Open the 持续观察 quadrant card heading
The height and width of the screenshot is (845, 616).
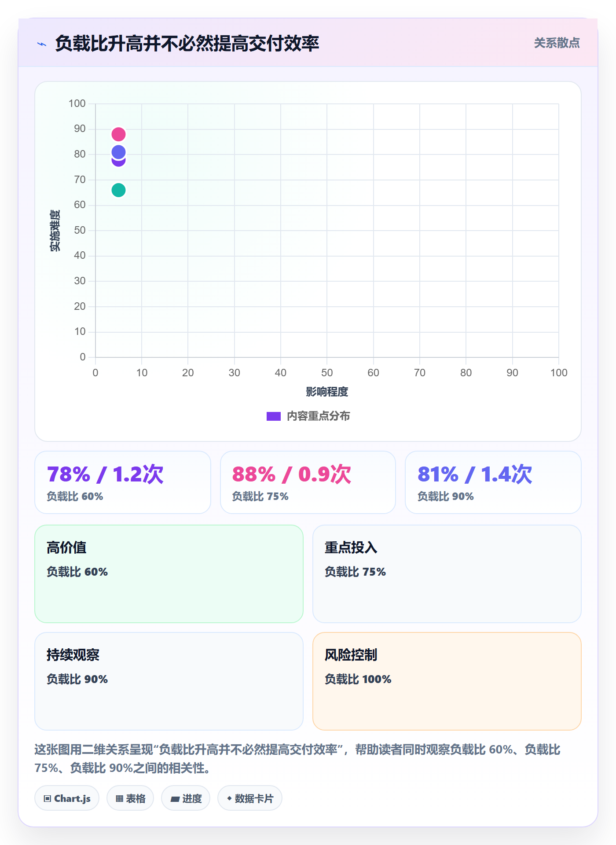73,655
